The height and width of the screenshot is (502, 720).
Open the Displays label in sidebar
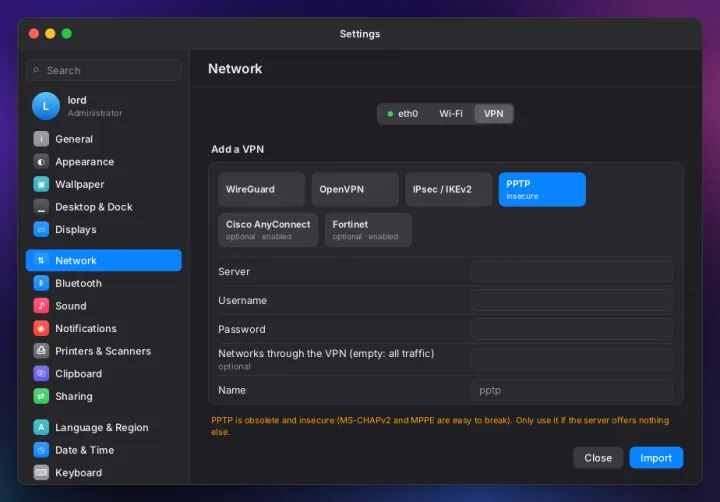point(76,229)
